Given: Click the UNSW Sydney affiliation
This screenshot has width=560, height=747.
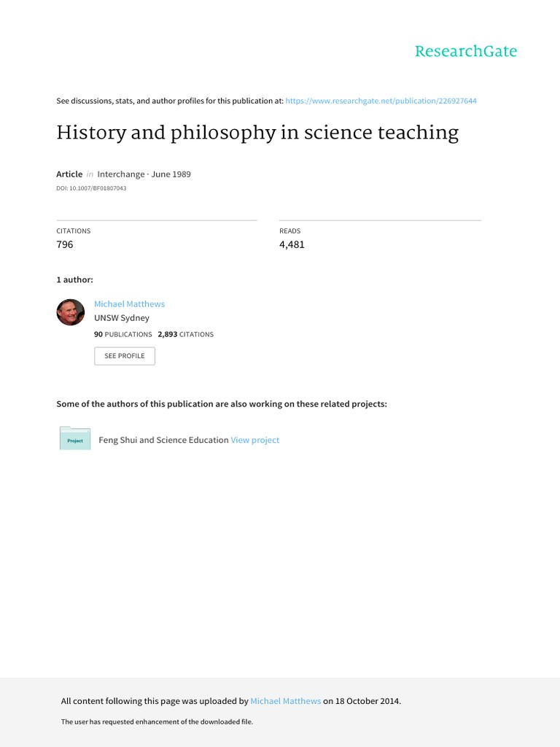Looking at the screenshot, I should [122, 318].
